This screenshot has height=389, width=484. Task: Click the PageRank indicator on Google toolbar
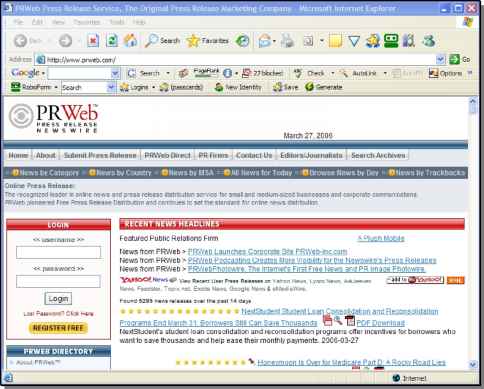[206, 73]
